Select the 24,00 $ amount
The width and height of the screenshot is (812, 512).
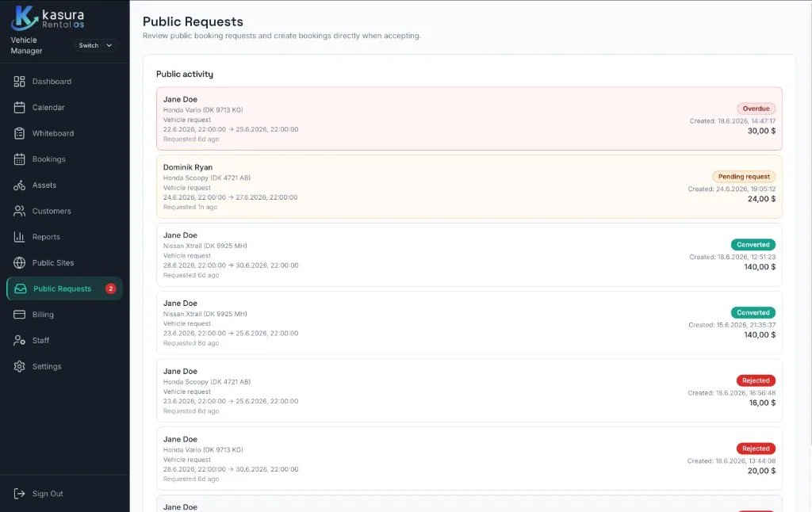click(761, 199)
